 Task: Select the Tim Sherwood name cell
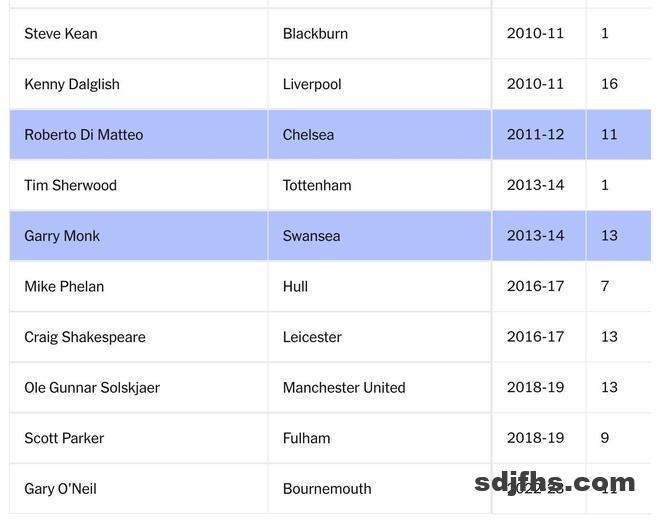(71, 185)
